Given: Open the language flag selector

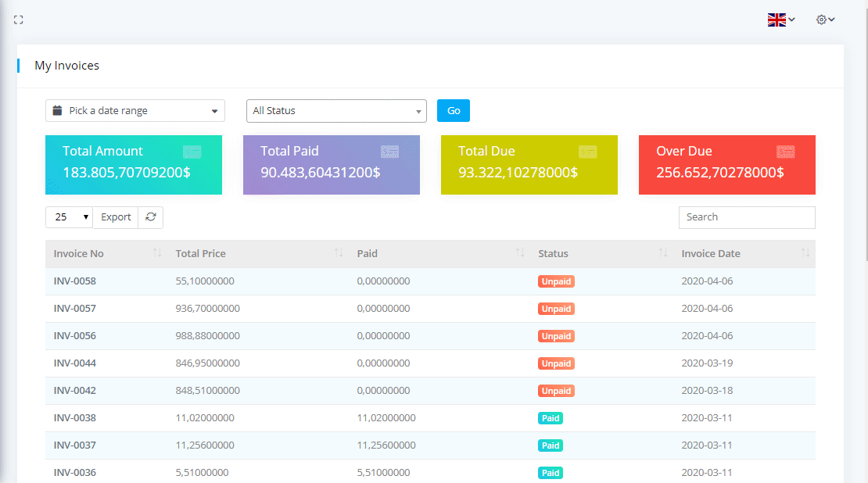Looking at the screenshot, I should pyautogui.click(x=780, y=20).
